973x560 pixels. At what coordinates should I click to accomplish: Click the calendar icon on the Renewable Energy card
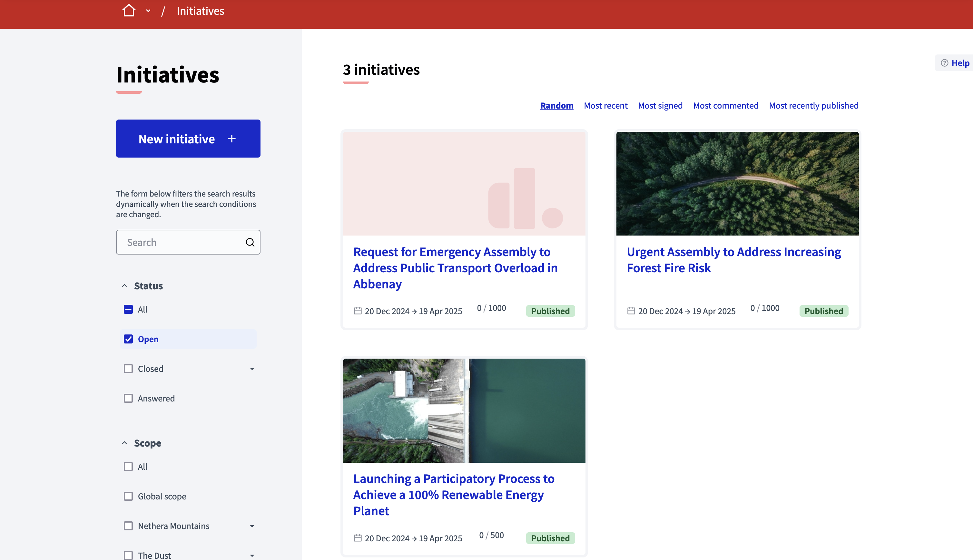(358, 538)
